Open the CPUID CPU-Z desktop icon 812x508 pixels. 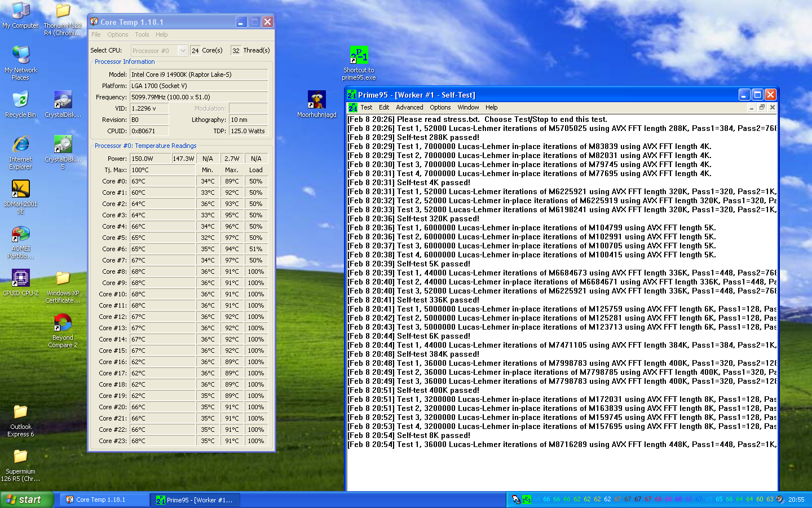(21, 278)
